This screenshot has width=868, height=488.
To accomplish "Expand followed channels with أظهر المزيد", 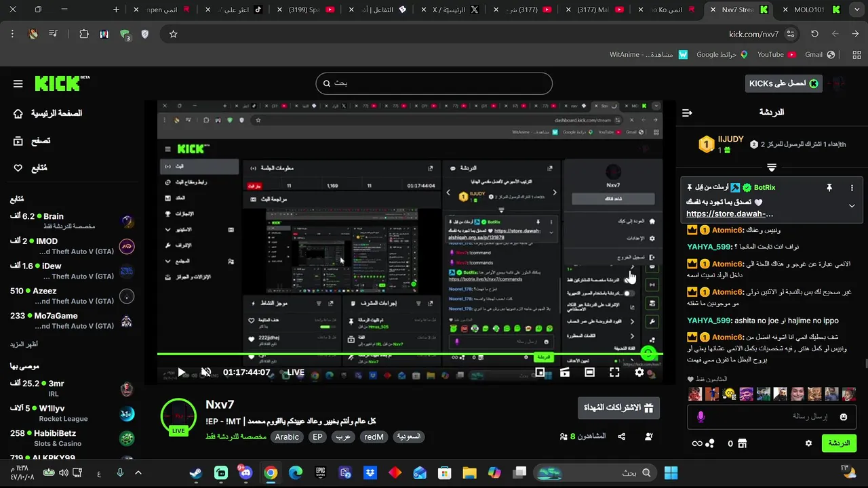I will click(24, 344).
